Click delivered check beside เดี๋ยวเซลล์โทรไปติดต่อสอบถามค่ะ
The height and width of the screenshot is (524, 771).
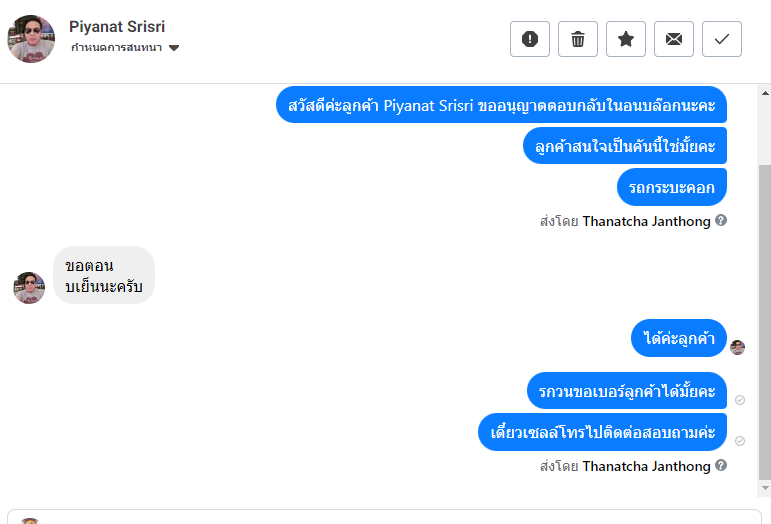point(740,440)
